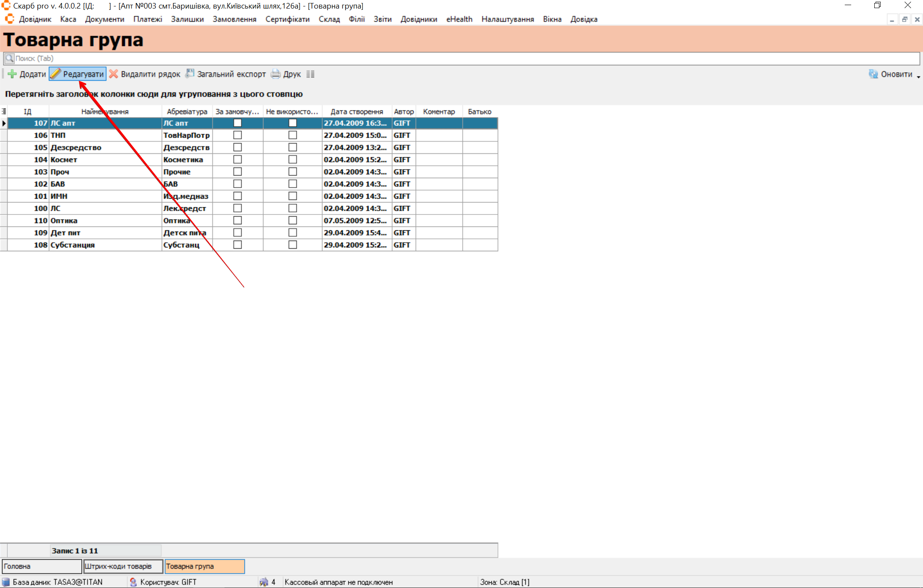Click the red X delete row icon
Viewport: 923px width, 588px height.
tap(113, 74)
